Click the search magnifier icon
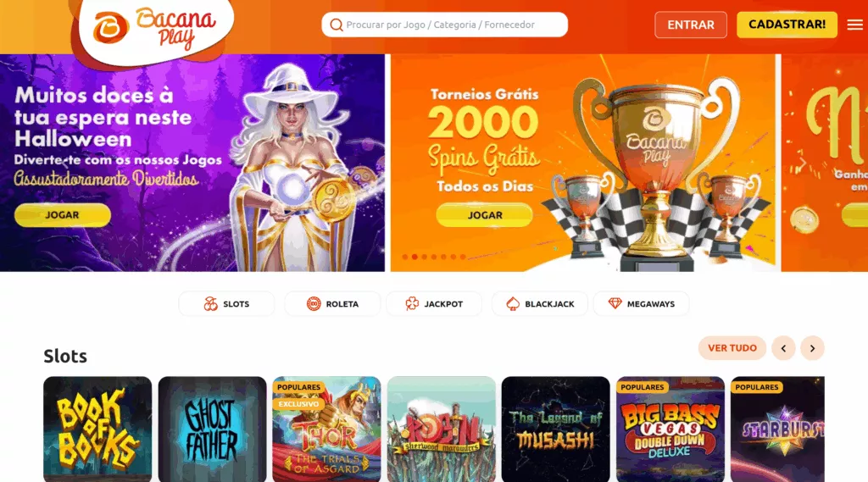The width and height of the screenshot is (868, 482). click(336, 25)
